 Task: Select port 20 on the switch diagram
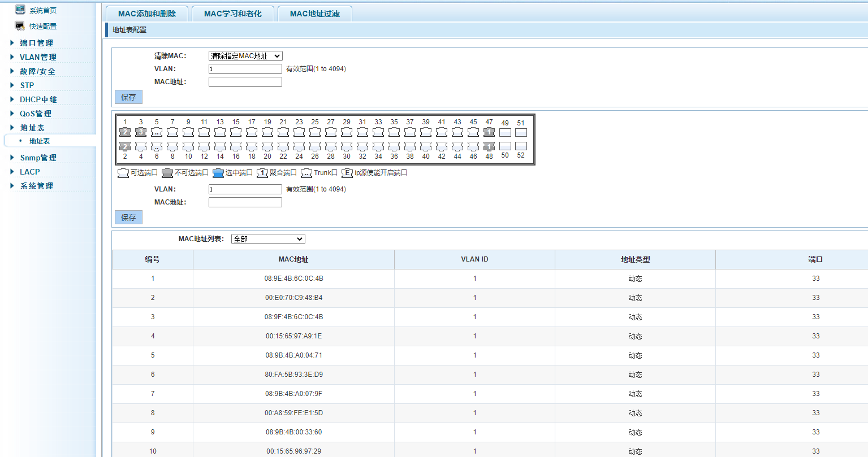pos(267,146)
